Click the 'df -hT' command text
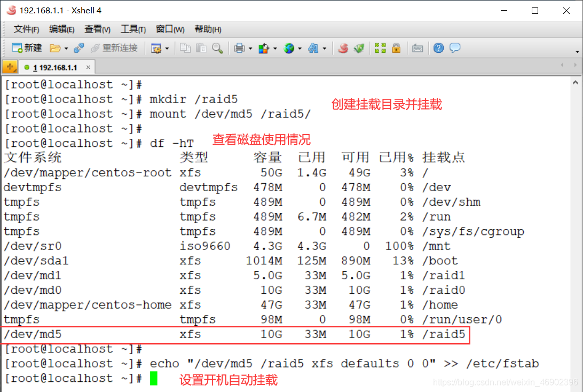 click(172, 143)
